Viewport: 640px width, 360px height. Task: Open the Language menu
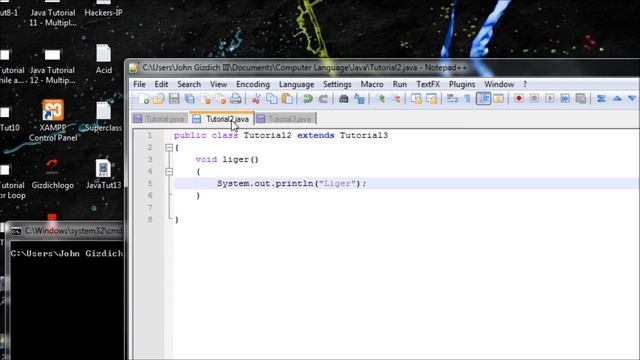(297, 84)
